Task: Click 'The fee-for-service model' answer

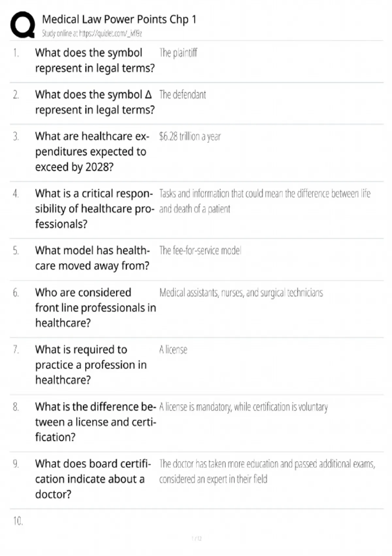Action: click(200, 251)
